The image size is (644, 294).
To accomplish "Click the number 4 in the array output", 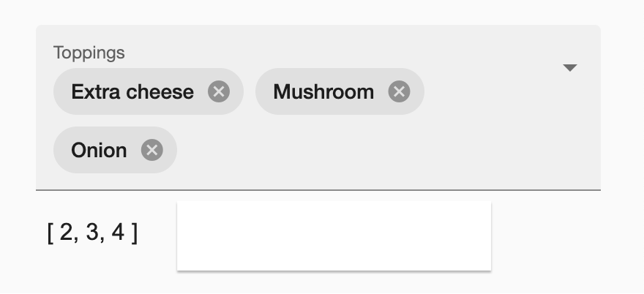I will click(118, 233).
